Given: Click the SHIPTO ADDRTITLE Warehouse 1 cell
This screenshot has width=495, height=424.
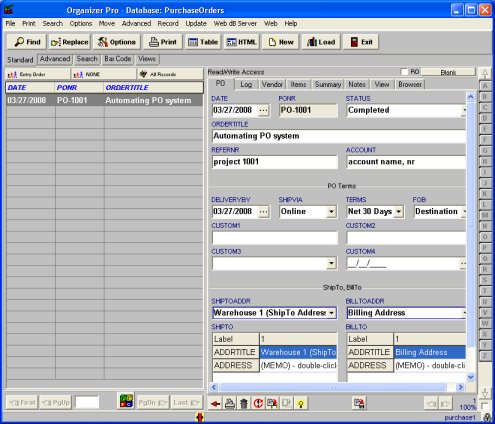Looking at the screenshot, I should 298,352.
